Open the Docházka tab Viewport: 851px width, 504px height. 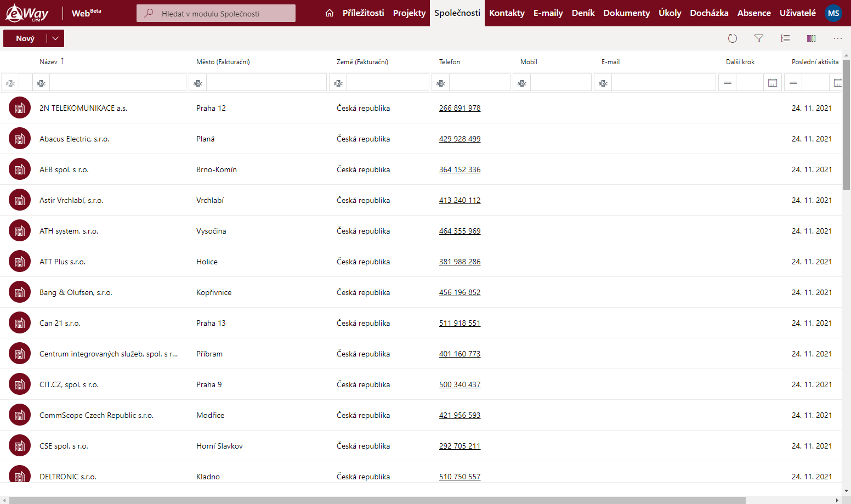point(709,13)
